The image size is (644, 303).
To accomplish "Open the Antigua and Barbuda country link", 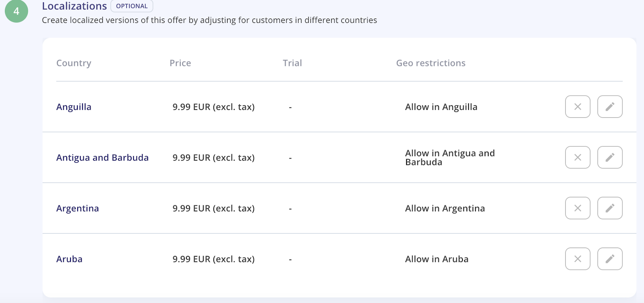I will [x=102, y=158].
